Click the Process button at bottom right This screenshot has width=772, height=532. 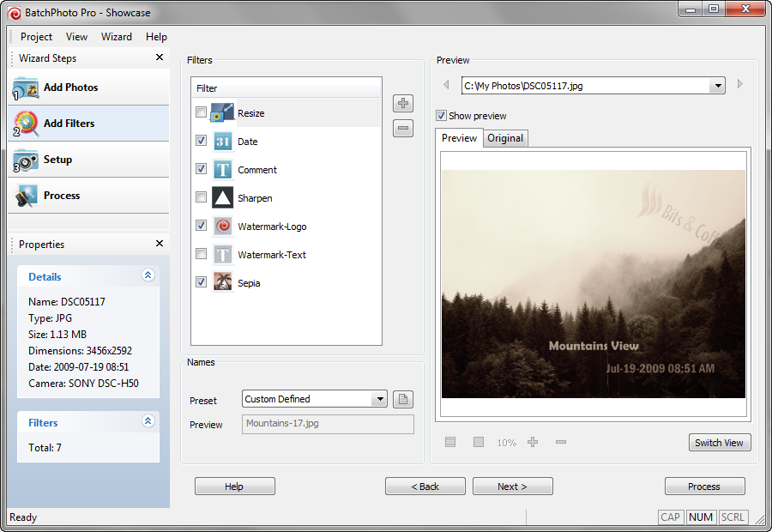coord(704,487)
